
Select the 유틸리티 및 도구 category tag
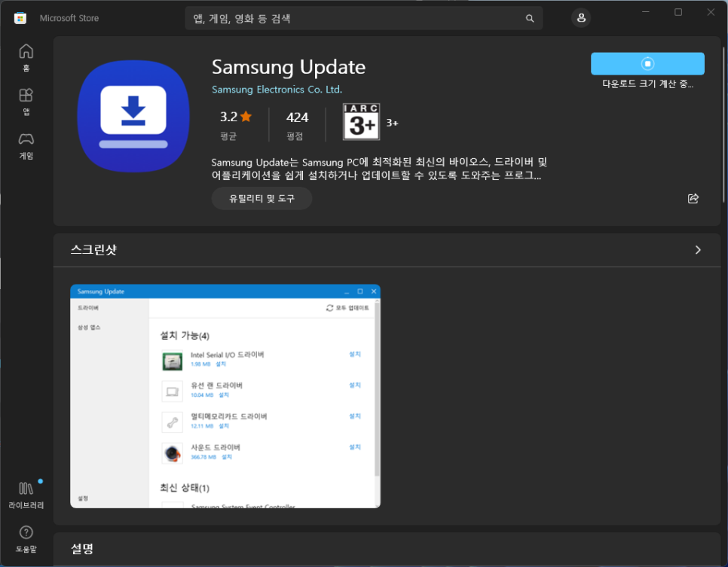262,199
